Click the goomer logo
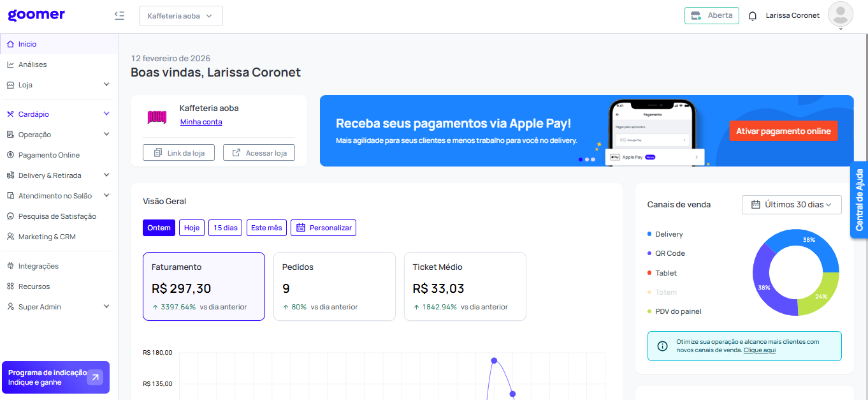868x400 pixels. click(x=36, y=15)
